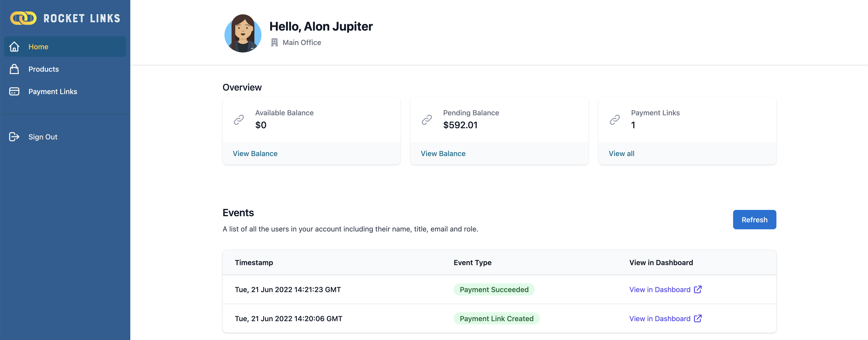This screenshot has height=340, width=868.
Task: Open Payment Links in the sidebar
Action: pos(65,91)
